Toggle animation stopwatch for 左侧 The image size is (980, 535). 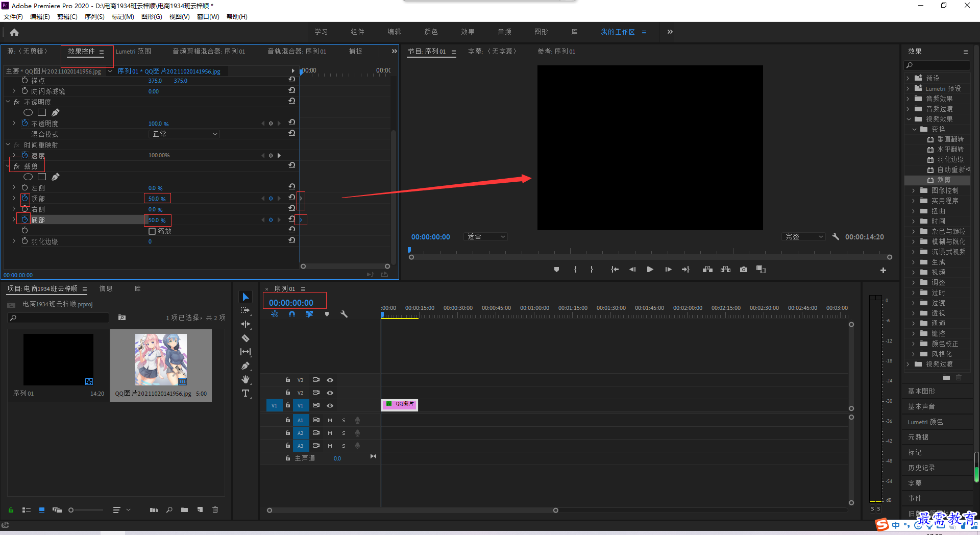click(x=24, y=187)
